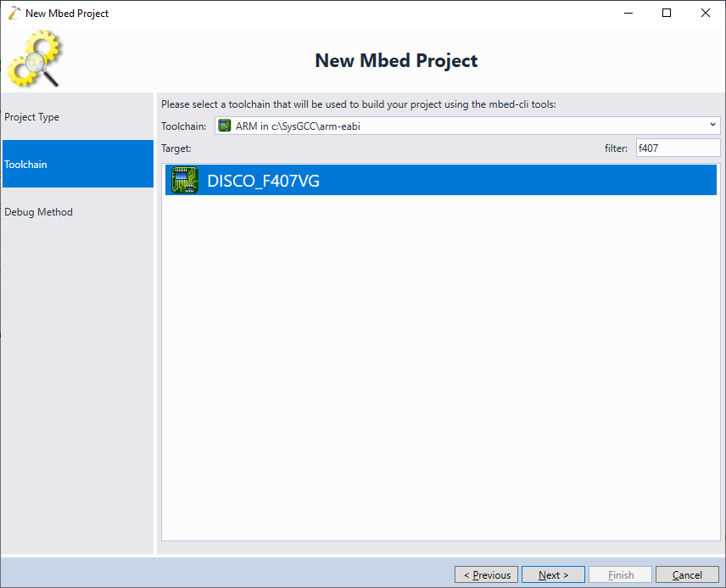Minimize the New Mbed Project window
This screenshot has height=588, width=726.
(x=628, y=13)
